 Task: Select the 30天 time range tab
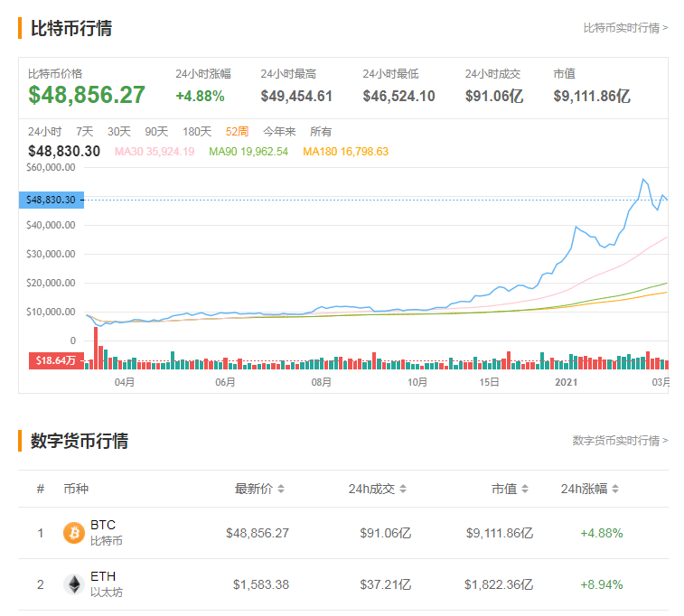(119, 132)
